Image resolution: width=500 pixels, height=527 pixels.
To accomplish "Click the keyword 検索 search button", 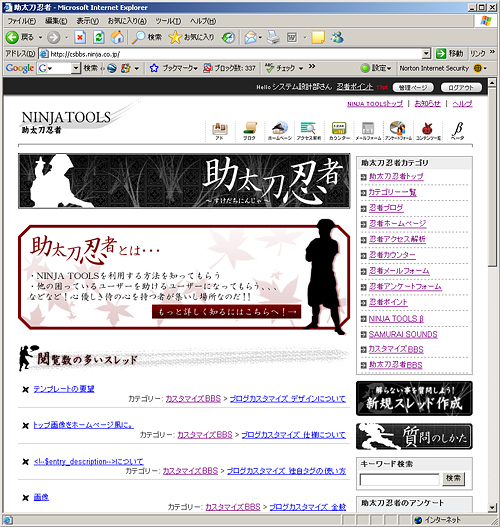I will pos(453,479).
